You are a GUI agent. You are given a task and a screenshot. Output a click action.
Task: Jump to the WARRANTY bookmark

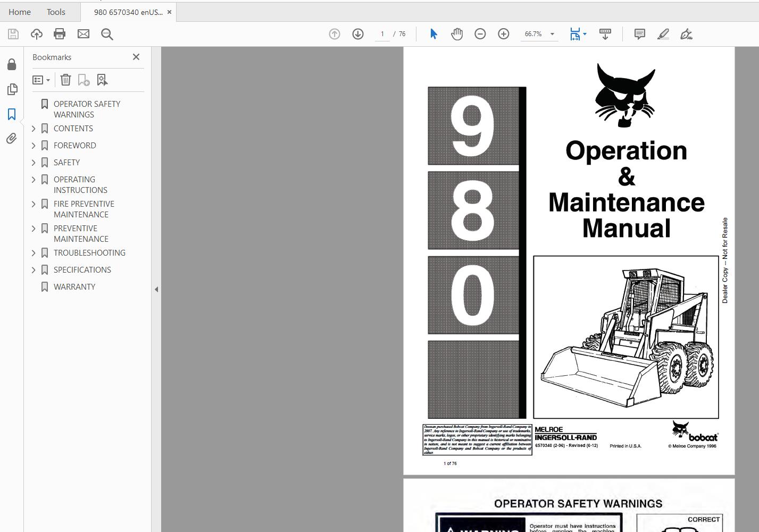(74, 287)
